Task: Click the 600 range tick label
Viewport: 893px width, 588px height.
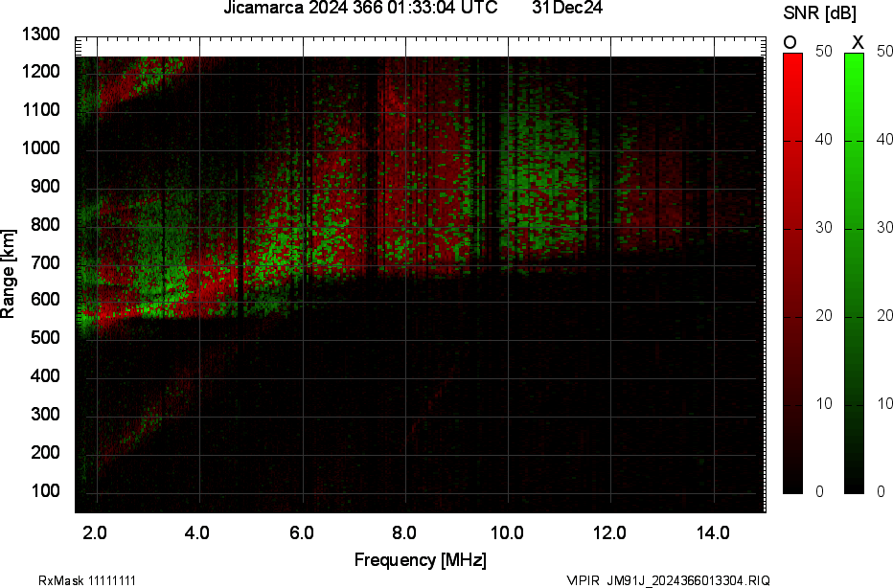Action: pos(45,300)
